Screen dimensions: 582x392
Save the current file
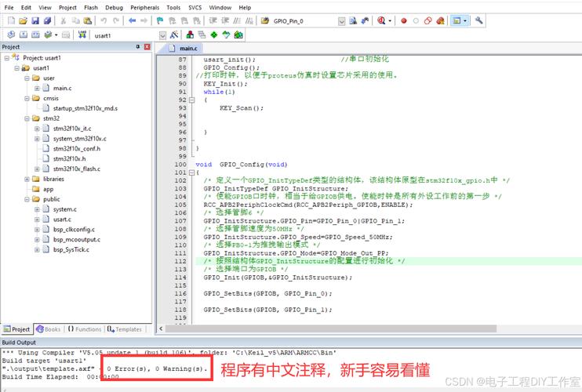click(35, 20)
